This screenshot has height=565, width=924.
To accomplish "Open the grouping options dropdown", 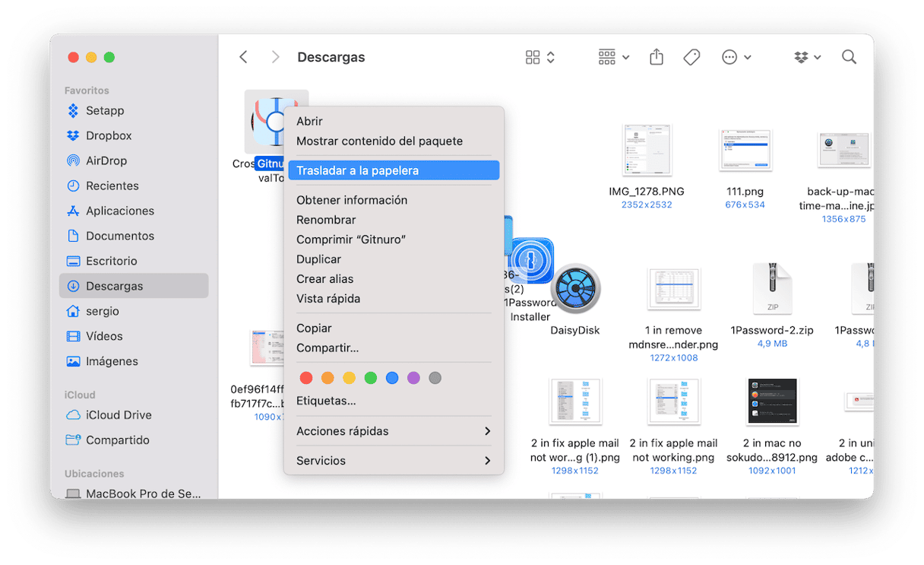I will coord(613,57).
